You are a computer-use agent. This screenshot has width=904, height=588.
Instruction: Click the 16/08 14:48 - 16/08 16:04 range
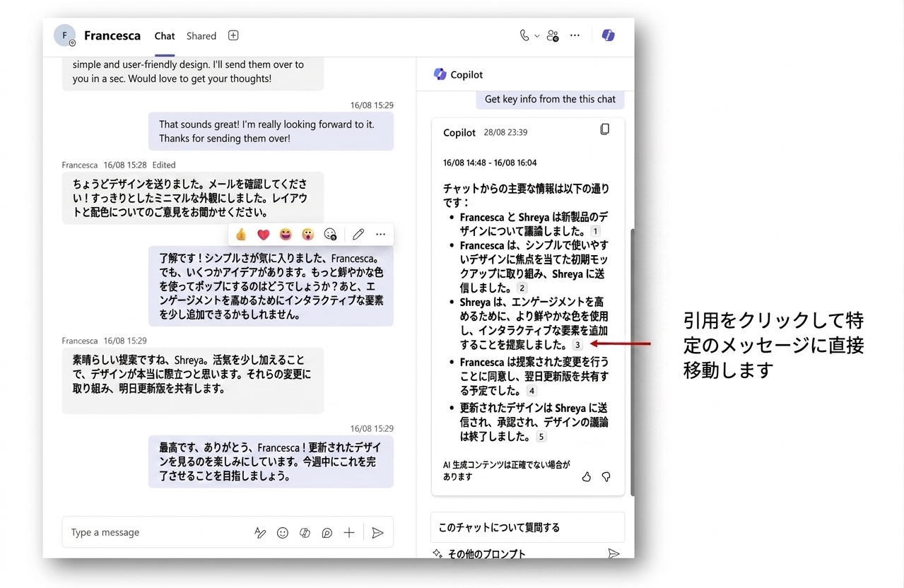coord(490,162)
